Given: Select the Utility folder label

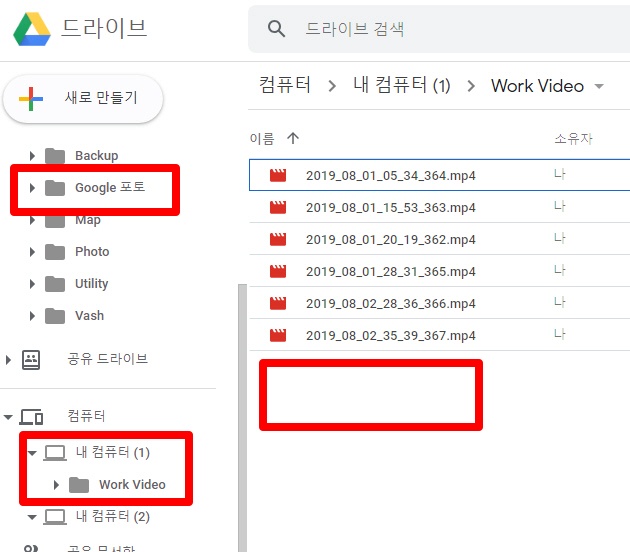Looking at the screenshot, I should point(92,284).
